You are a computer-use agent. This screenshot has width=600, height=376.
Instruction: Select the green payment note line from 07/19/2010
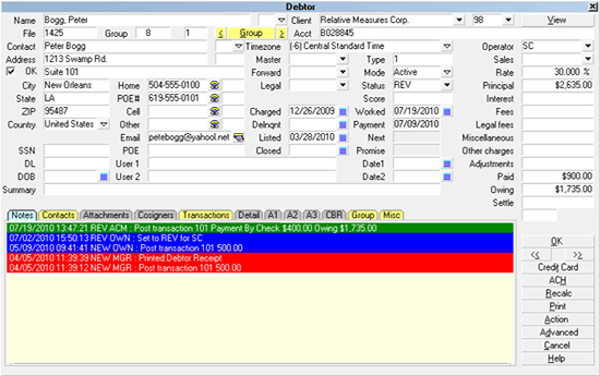click(260, 228)
